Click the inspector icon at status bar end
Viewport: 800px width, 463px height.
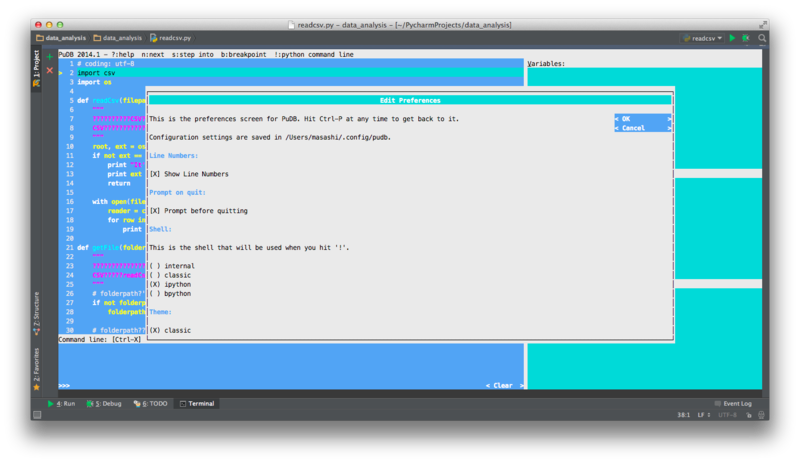pyautogui.click(x=761, y=415)
